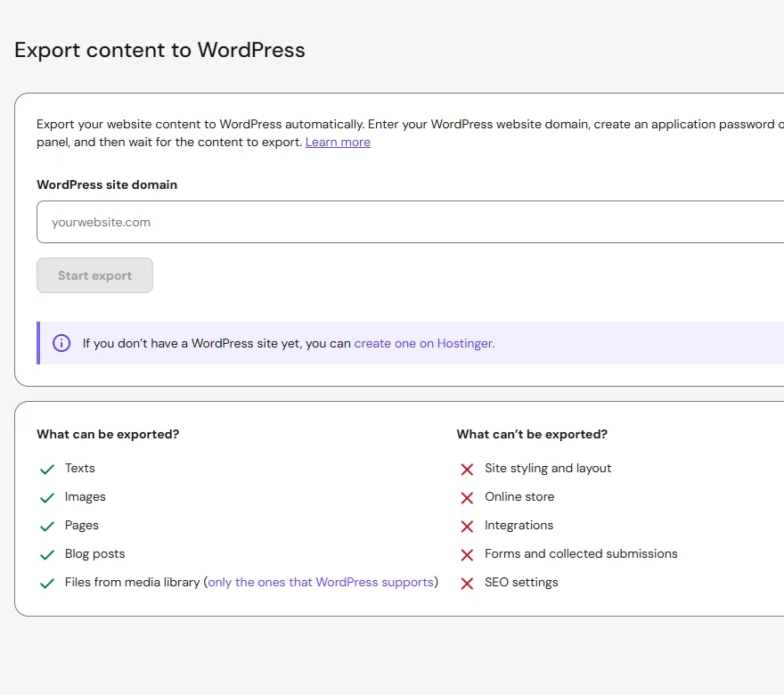Click the red X beside Integrations
The width and height of the screenshot is (784, 695).
pos(467,526)
